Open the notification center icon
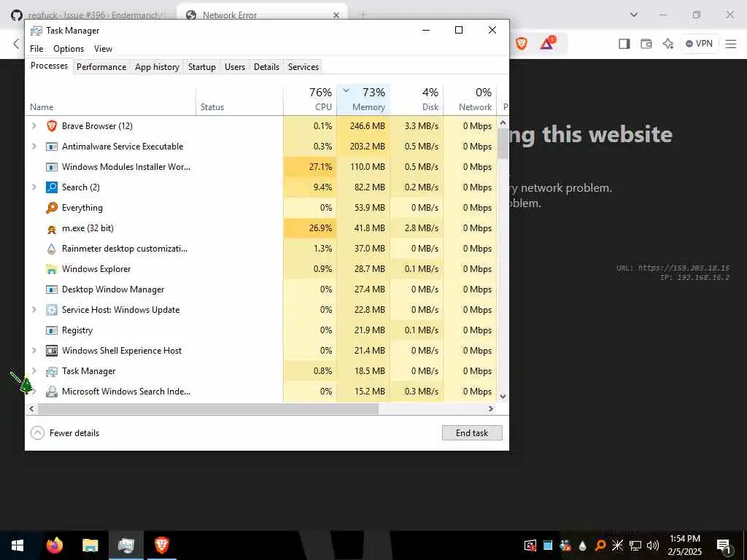Viewport: 747px width, 560px height. point(724,547)
